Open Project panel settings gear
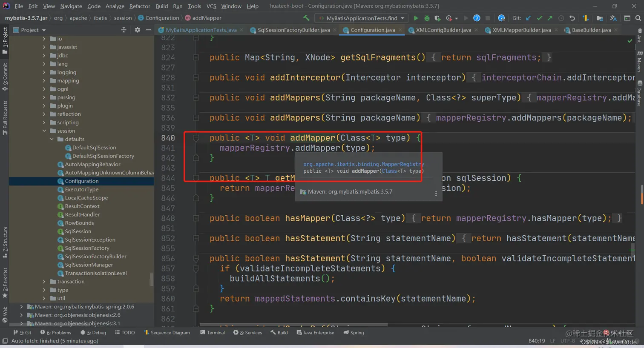 [137, 30]
